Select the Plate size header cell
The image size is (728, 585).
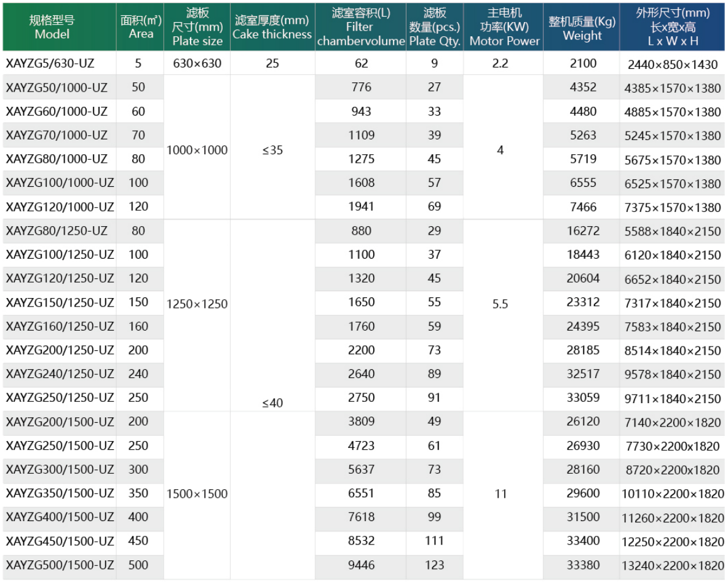click(x=197, y=27)
